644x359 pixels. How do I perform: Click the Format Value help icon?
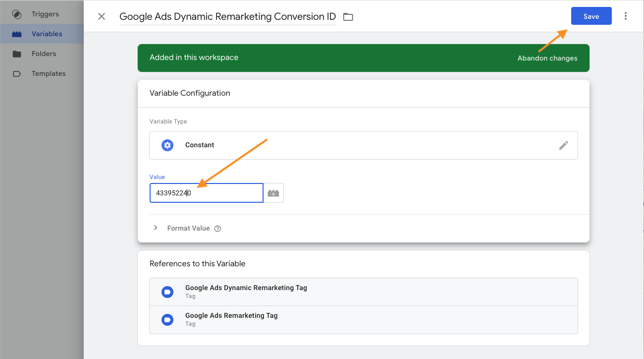pos(217,229)
